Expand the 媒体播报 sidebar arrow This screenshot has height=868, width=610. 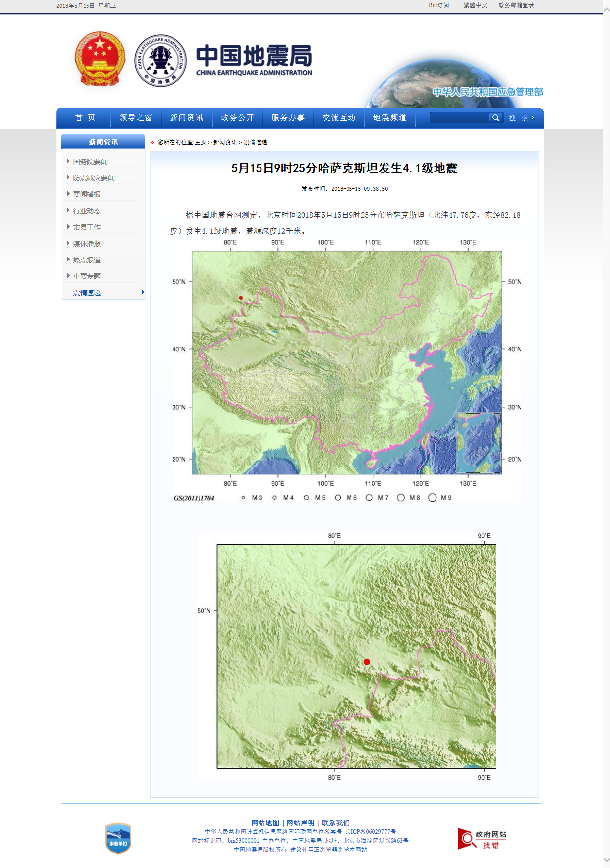pos(68,243)
